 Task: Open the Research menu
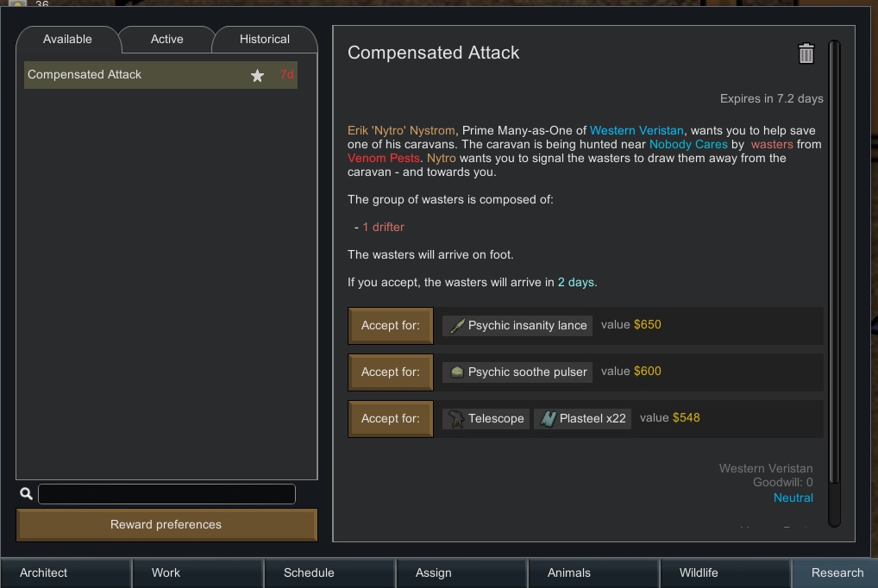coord(837,573)
